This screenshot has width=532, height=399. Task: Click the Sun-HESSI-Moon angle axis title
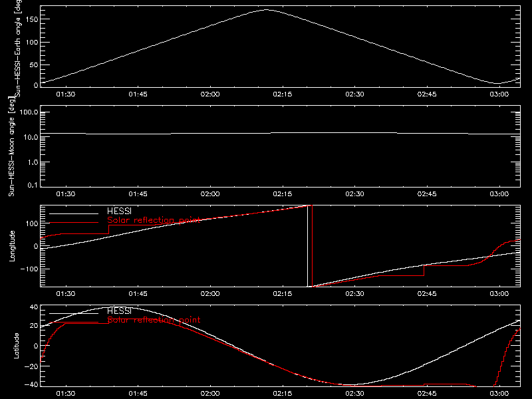11,147
